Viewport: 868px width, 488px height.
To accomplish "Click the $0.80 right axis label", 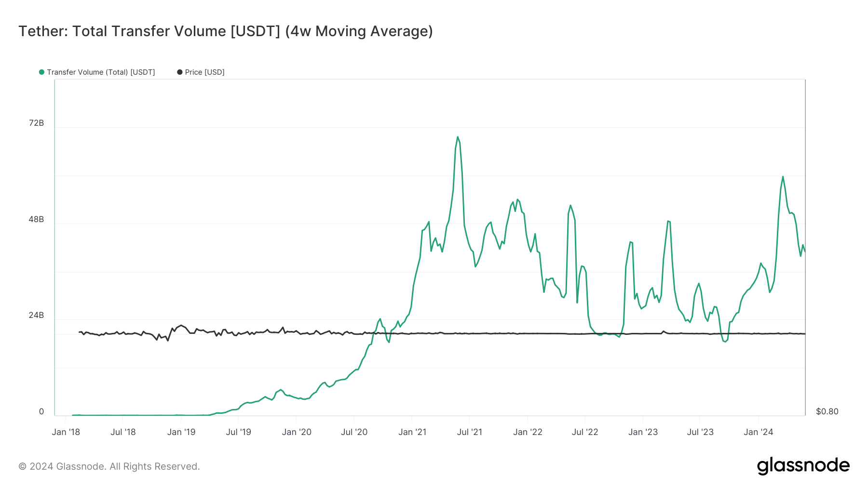I will [x=827, y=411].
